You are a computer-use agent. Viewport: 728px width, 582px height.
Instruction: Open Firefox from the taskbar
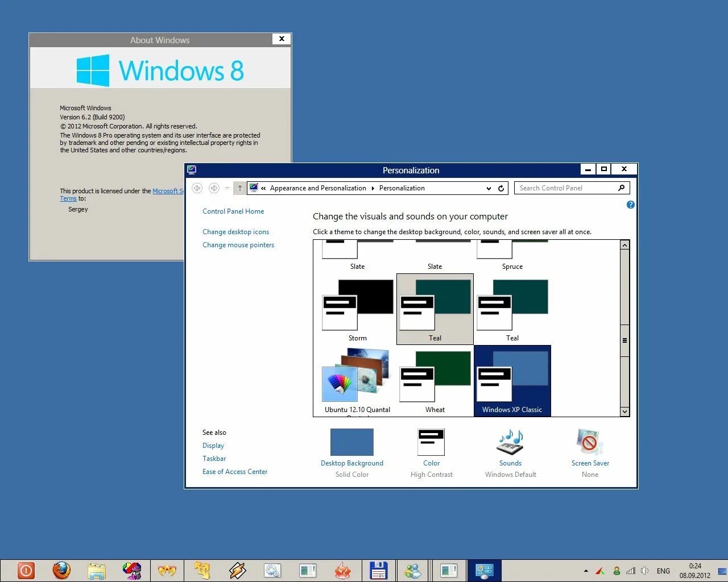coord(61,570)
